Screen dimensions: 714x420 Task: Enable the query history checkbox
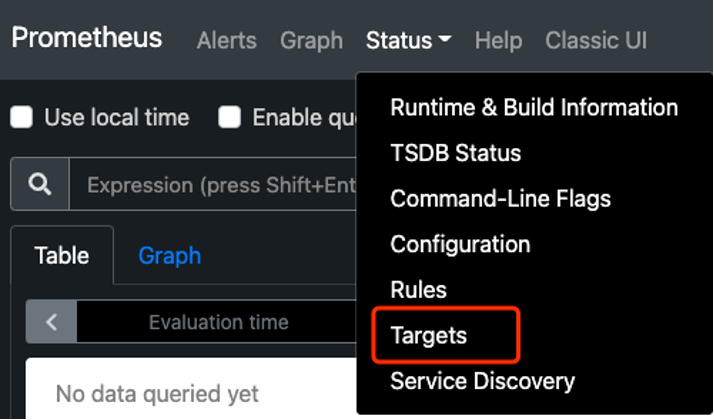click(230, 118)
